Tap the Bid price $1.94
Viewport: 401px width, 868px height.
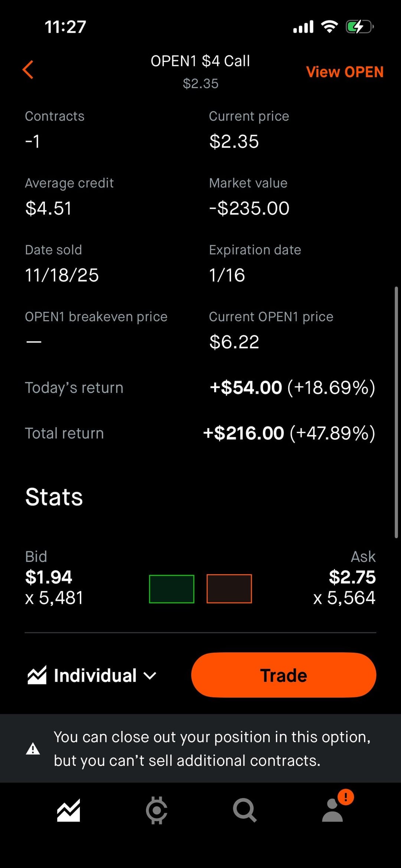pos(49,577)
